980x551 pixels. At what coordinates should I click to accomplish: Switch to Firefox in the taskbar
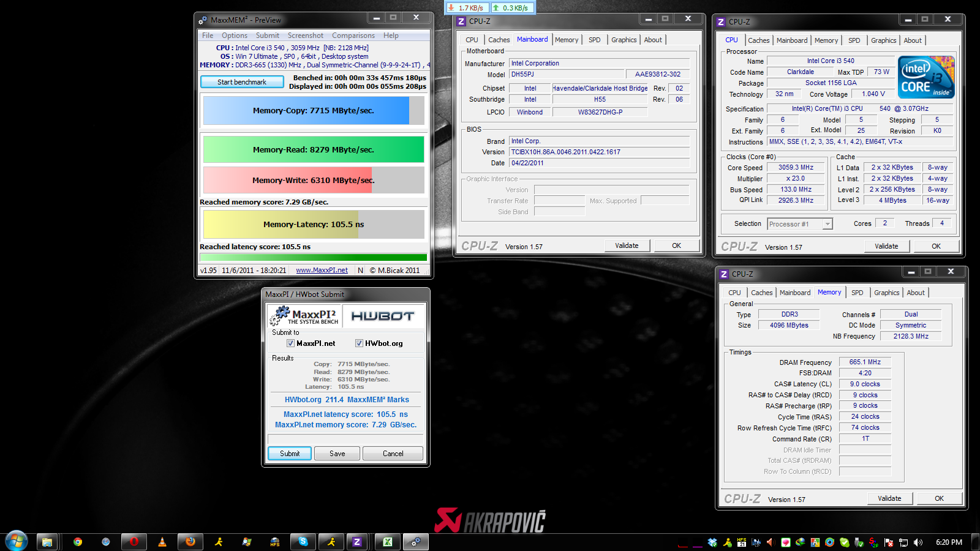coord(190,542)
